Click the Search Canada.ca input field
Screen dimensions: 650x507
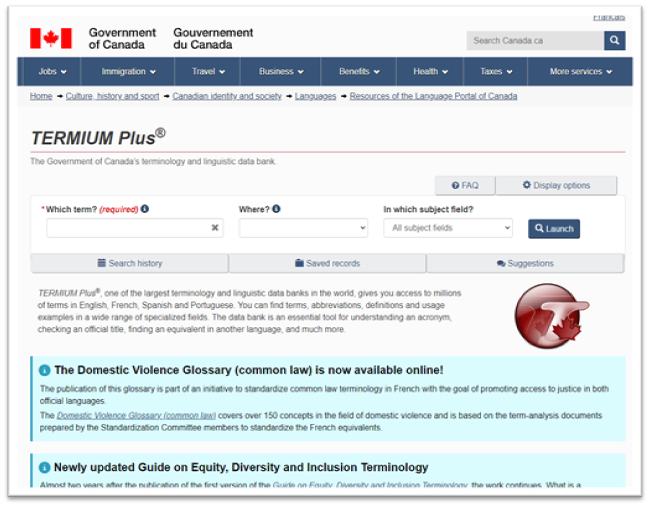pyautogui.click(x=535, y=41)
